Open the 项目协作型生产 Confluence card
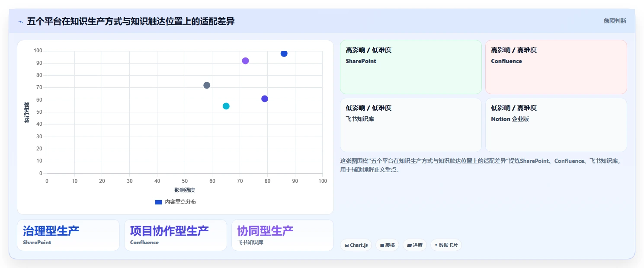The width and height of the screenshot is (644, 268). point(176,235)
